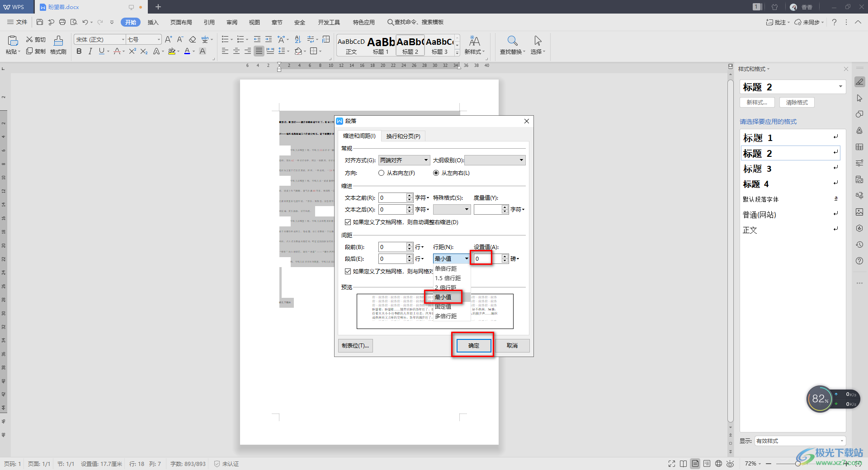The height and width of the screenshot is (470, 868).
Task: Click the Copy (复制) icon
Action: (x=29, y=51)
